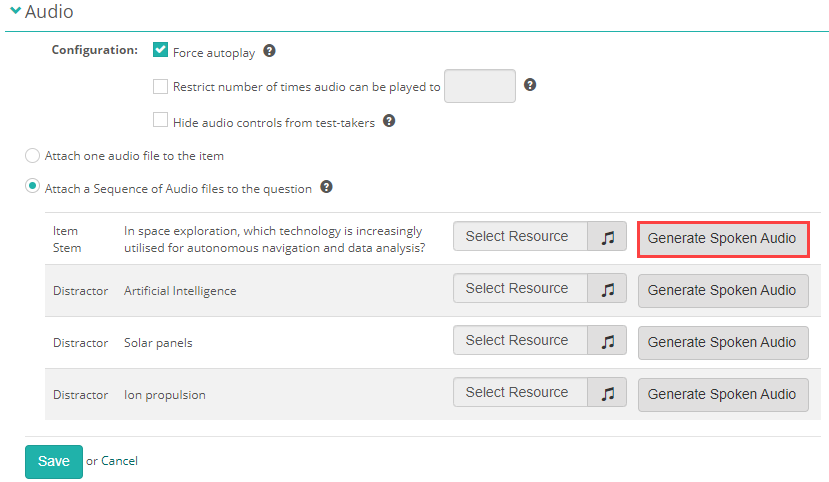Click music note icon beside Ion propulsion
Screen dimensions: 829x482
[x=607, y=393]
